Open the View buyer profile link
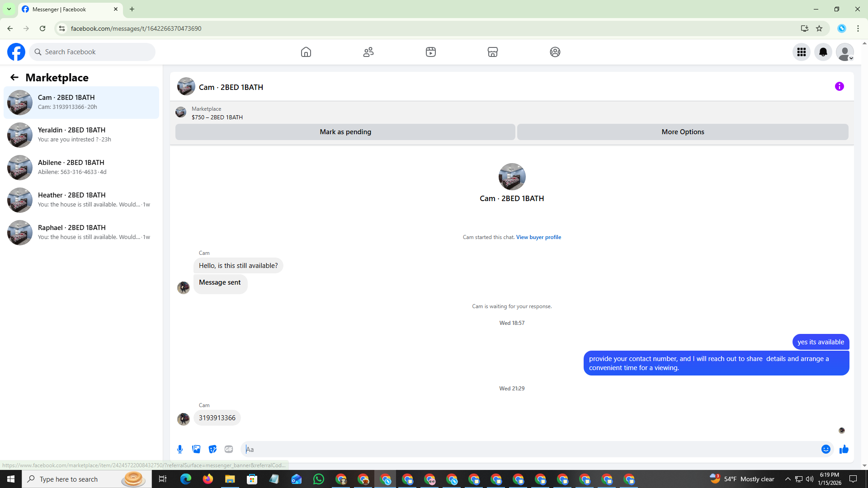Screen dimensions: 868x488 tap(538, 237)
